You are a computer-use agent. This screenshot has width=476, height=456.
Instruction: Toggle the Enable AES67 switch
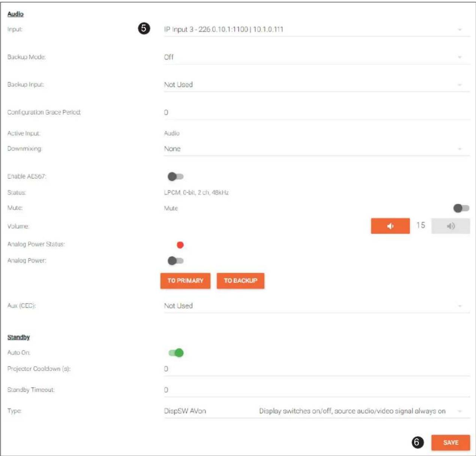click(175, 176)
